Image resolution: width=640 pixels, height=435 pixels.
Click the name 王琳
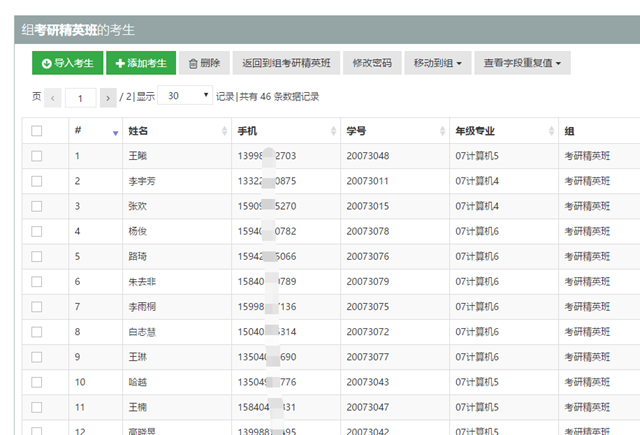click(138, 357)
